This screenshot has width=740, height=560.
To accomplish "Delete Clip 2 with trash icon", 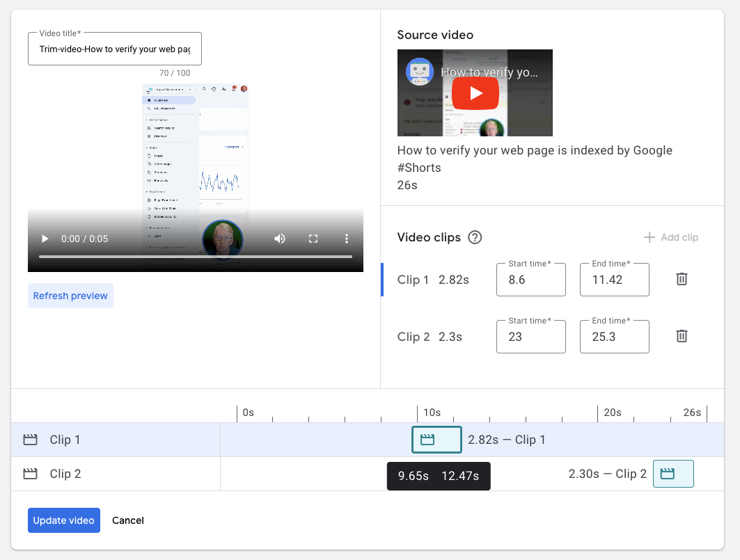I will click(682, 337).
